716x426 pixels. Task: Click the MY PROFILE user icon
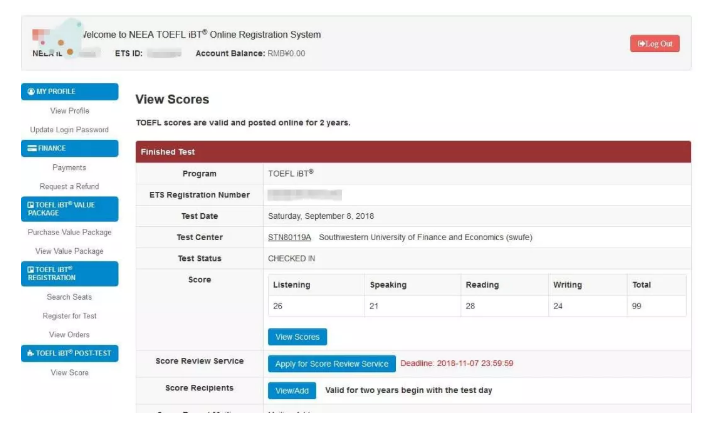(31, 91)
